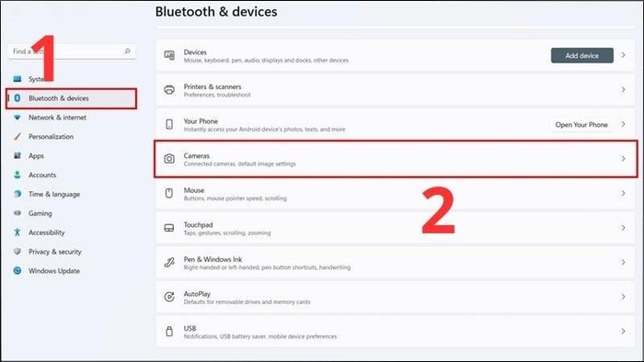This screenshot has width=644, height=362.
Task: Click the Add device button
Action: [x=582, y=55]
